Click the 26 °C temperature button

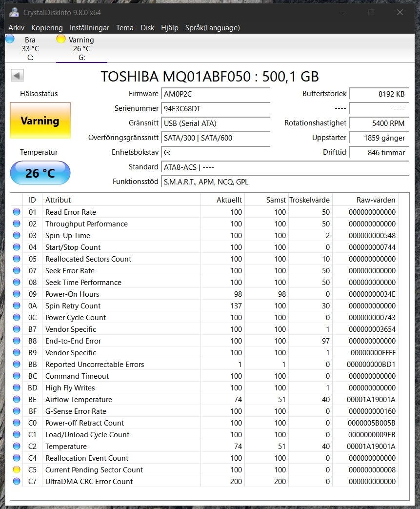(x=40, y=173)
